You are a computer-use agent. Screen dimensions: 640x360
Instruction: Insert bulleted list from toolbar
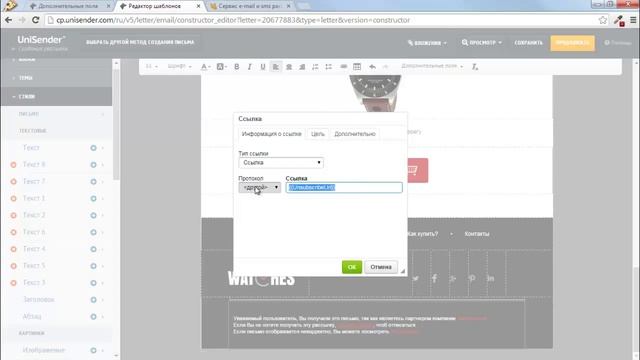(x=329, y=67)
